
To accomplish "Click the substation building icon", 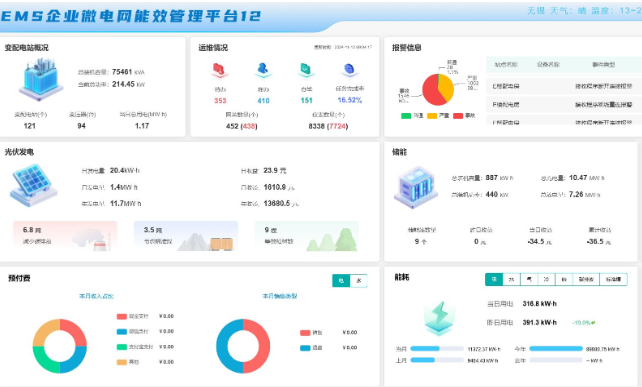I will pos(41,79).
